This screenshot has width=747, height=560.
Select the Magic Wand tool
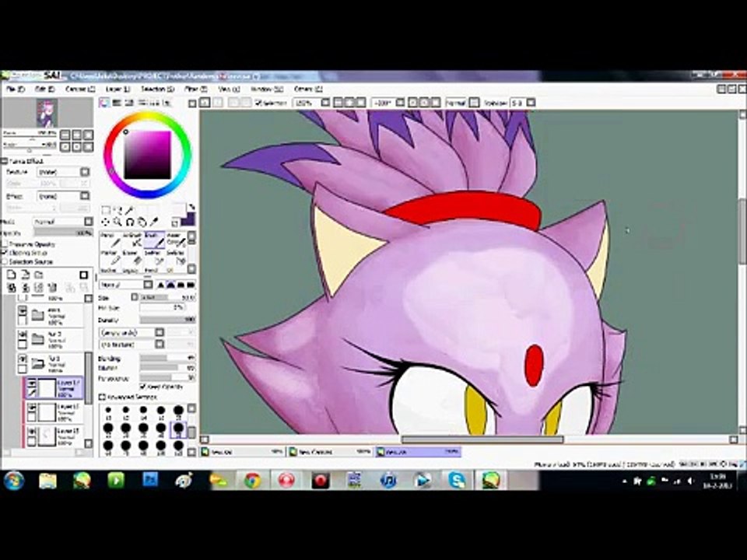(x=129, y=211)
